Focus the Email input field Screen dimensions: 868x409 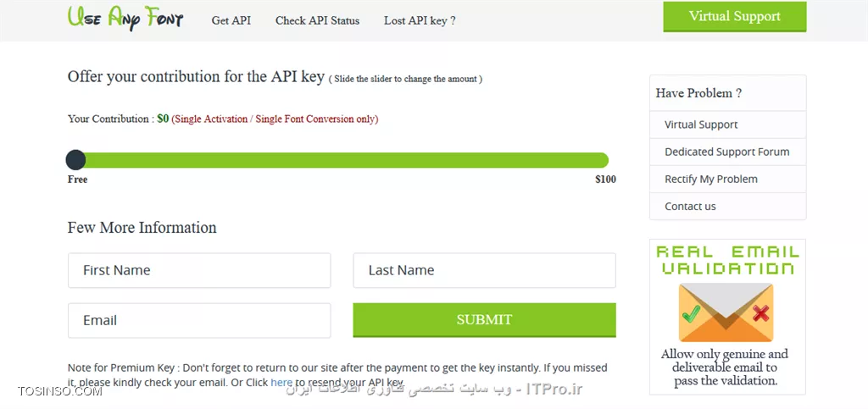coord(199,320)
